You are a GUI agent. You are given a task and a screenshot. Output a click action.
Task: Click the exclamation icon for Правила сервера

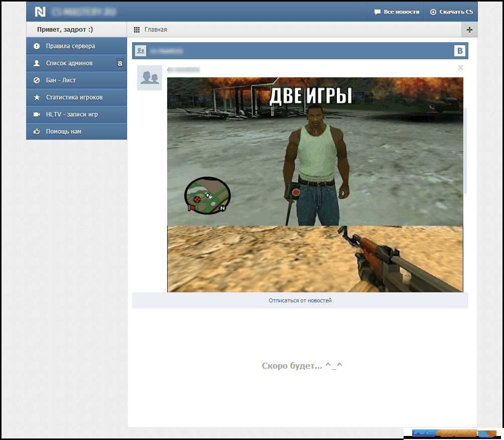(x=37, y=46)
